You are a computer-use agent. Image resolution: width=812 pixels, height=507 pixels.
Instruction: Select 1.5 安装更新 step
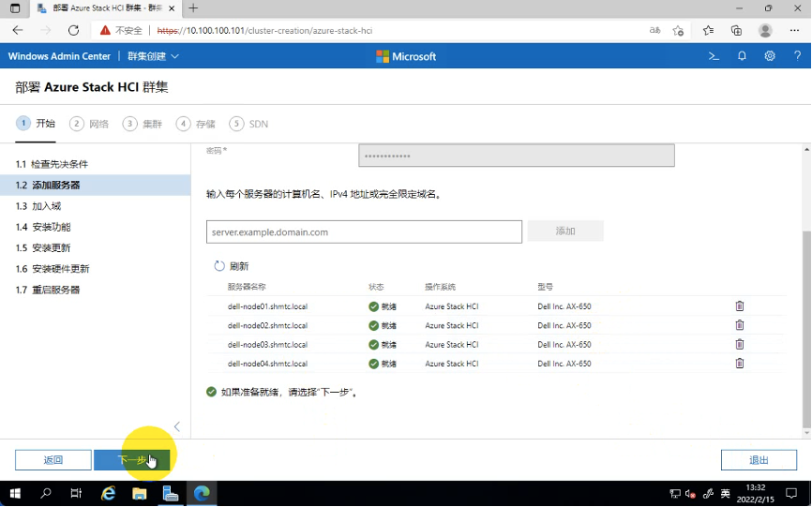point(43,247)
